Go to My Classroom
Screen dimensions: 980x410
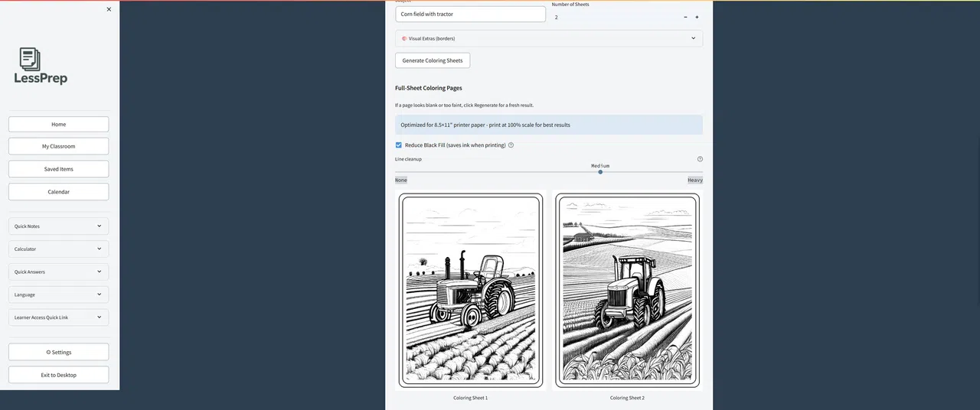point(59,146)
